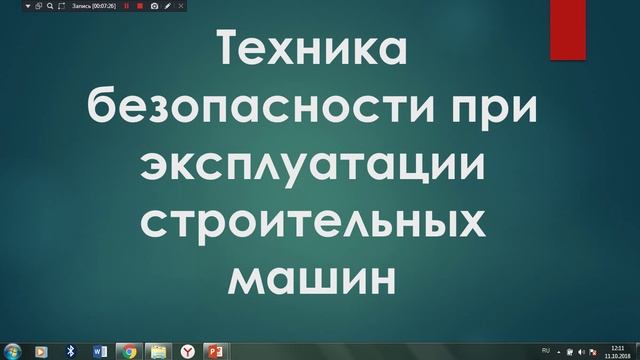Click the slide title text

pyautogui.click(x=312, y=162)
